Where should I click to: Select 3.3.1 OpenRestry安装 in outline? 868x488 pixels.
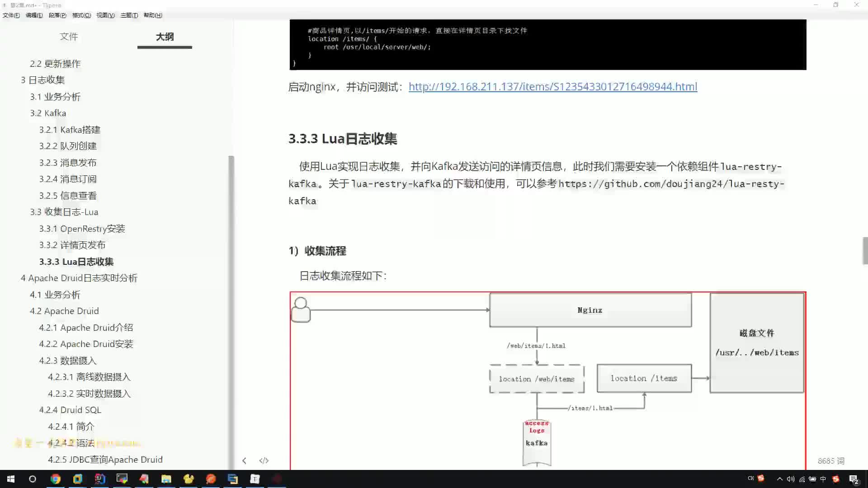pyautogui.click(x=82, y=229)
